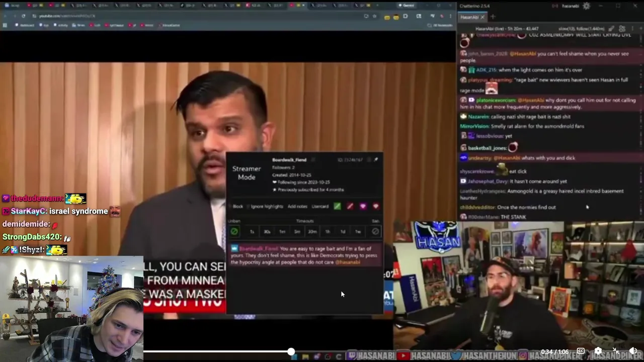Add a new Chatterino tab

(x=493, y=17)
